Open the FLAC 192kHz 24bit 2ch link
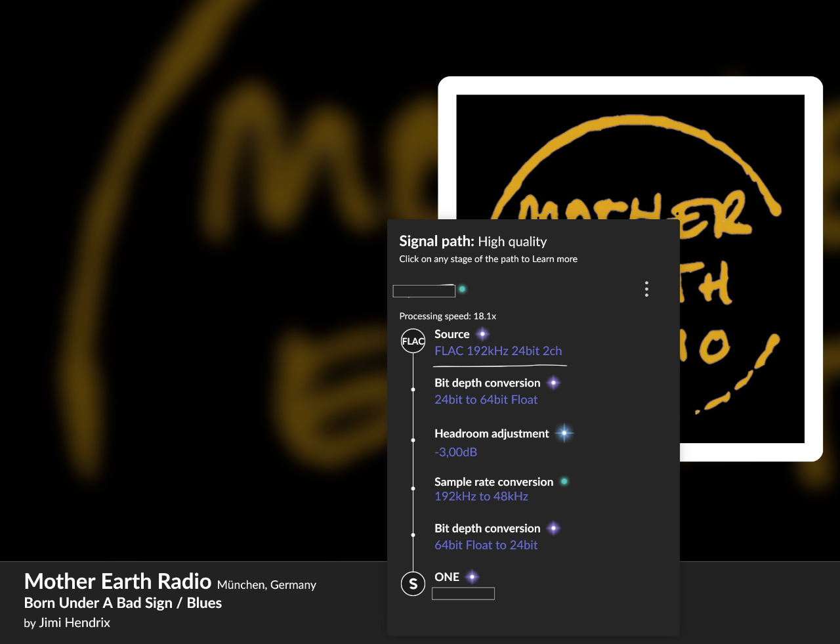The image size is (840, 644). coord(498,351)
